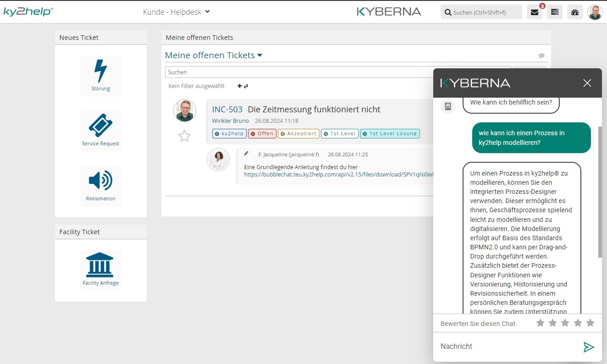This screenshot has height=364, width=607.
Task: Click the ticket list Suchen field
Action: pos(338,72)
